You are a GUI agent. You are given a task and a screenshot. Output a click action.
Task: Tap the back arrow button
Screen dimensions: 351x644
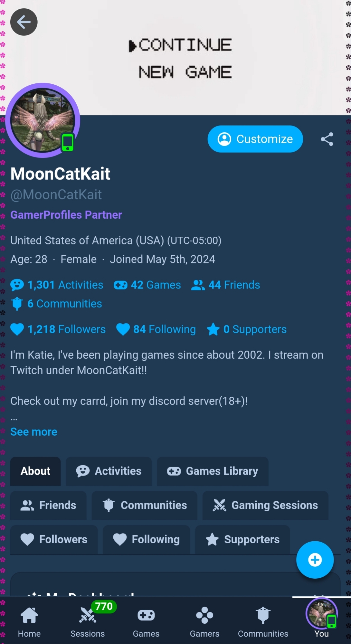(24, 22)
